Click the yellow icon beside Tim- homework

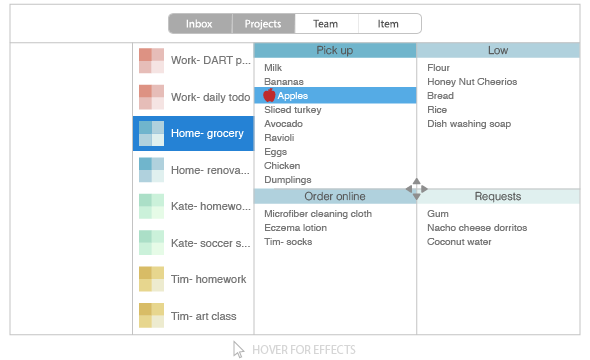[x=151, y=279]
